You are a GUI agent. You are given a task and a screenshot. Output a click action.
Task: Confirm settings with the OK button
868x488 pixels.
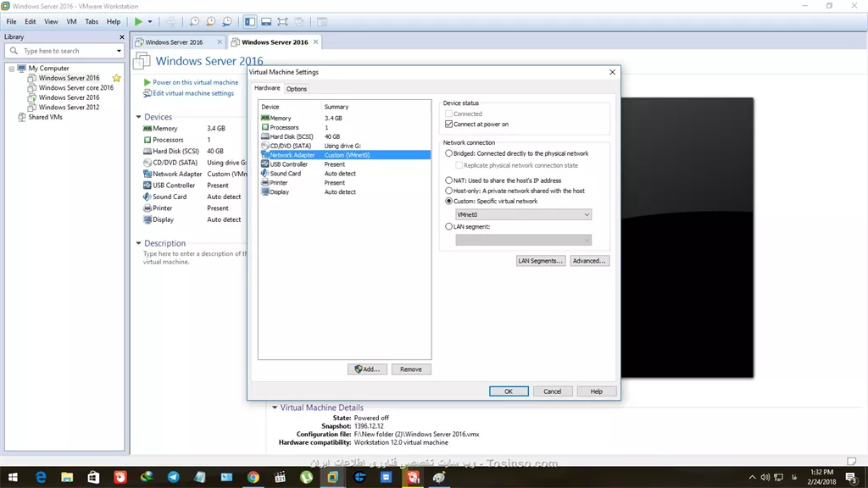[509, 391]
